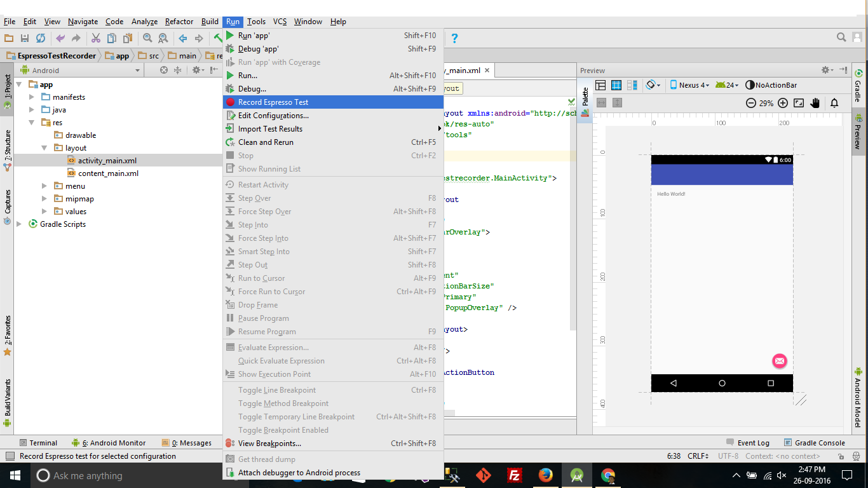Viewport: 868px width, 488px height.
Task: Click the search magnifier at top right
Action: coord(841,37)
